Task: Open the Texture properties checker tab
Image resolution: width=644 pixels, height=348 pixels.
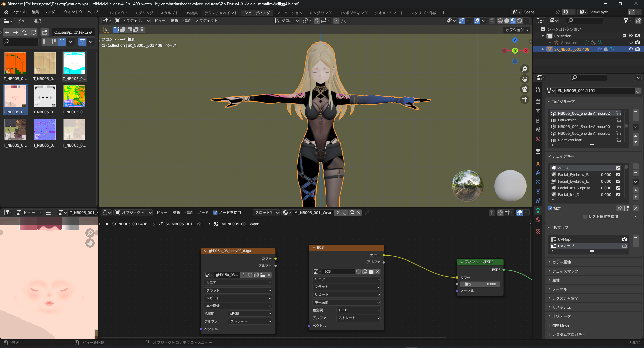Action: coord(538,232)
